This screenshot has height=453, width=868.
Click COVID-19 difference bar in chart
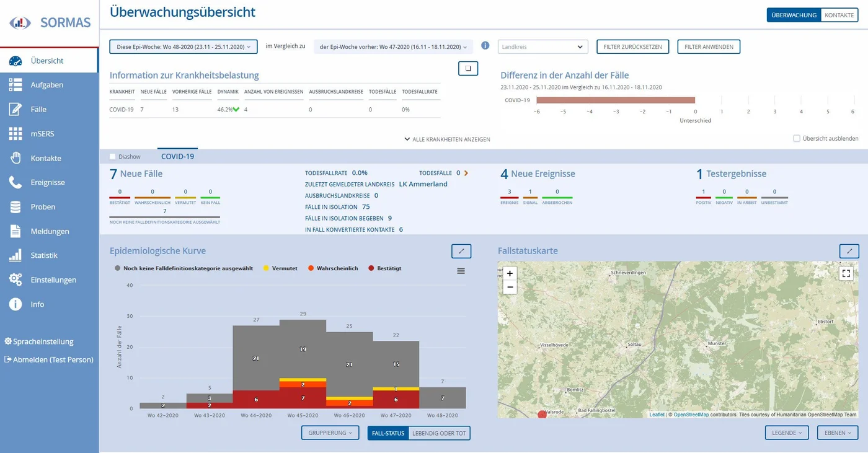[616, 100]
